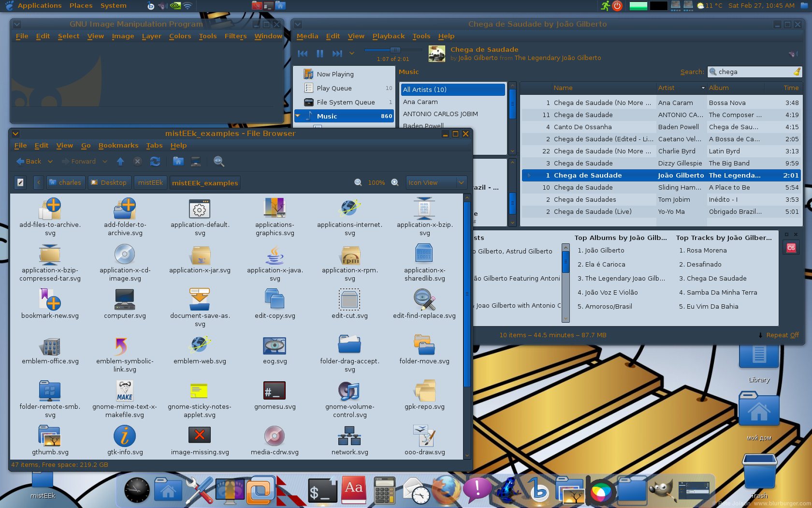Go up to the parent folder

tap(120, 161)
